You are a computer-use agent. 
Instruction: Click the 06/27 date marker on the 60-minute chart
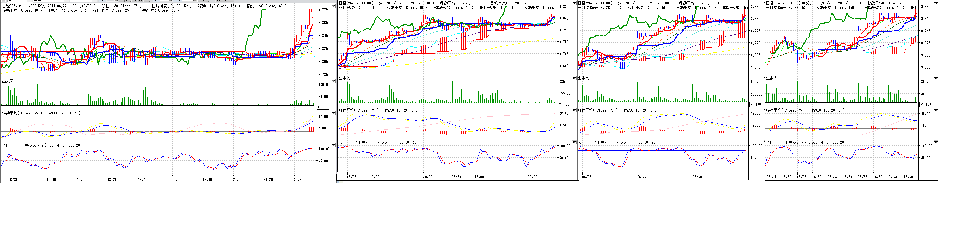802,177
